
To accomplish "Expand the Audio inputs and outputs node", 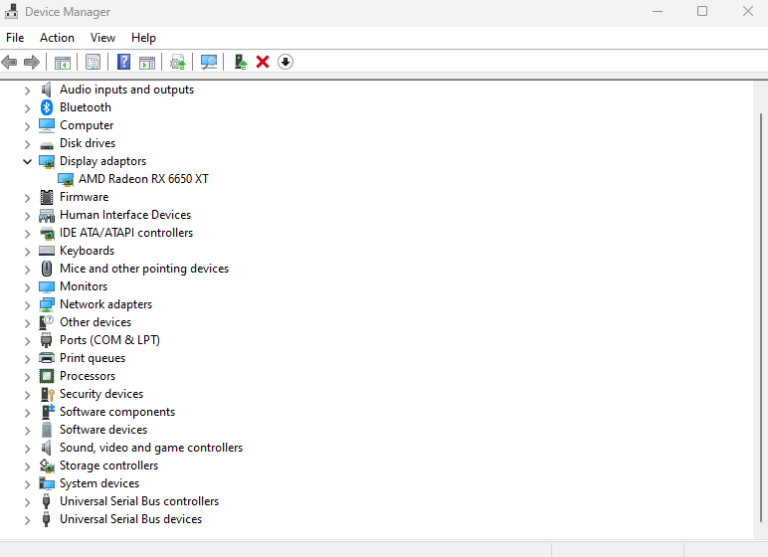I will pos(27,90).
